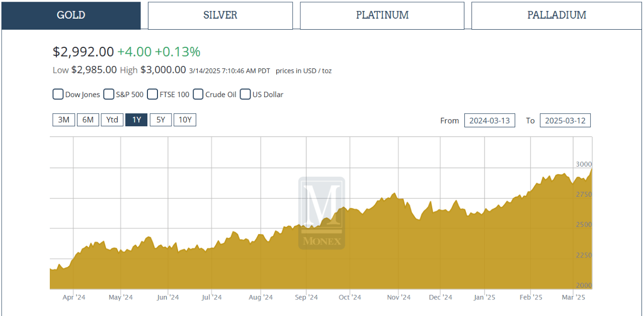Edit the From date field
This screenshot has width=644, height=316.
(x=490, y=121)
